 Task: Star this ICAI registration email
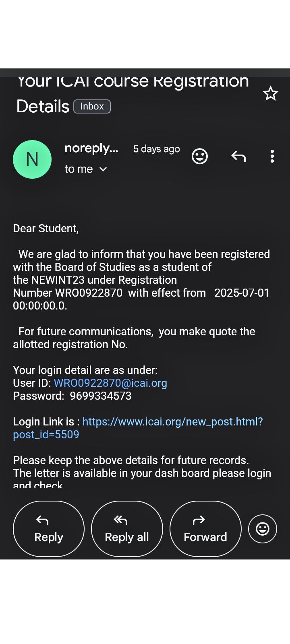(x=270, y=94)
